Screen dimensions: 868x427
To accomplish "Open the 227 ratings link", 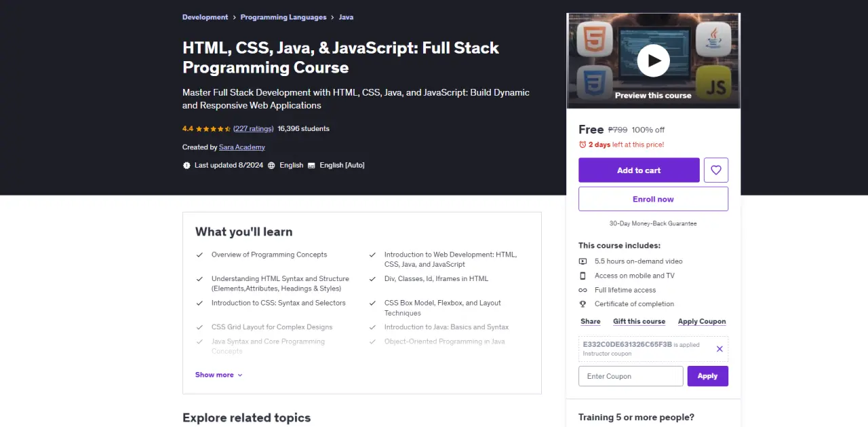I will 254,128.
